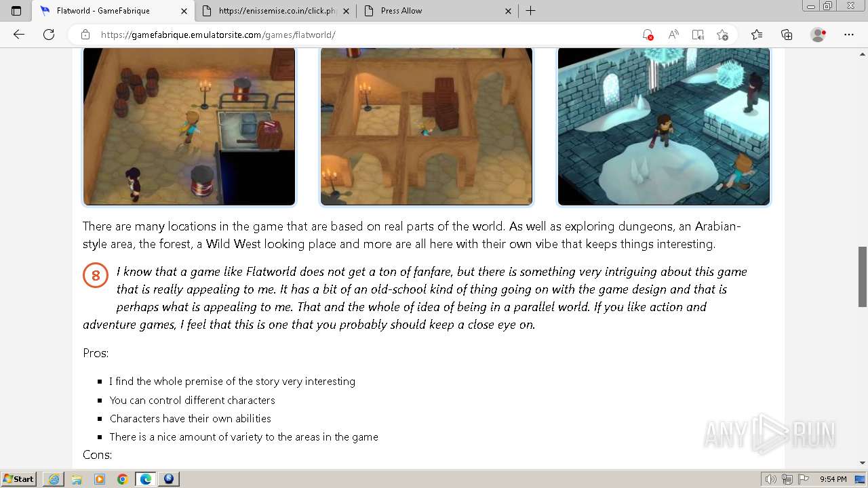868x488 pixels.
Task: Switch to Flatworld - GameFabrique tab
Action: click(113, 11)
